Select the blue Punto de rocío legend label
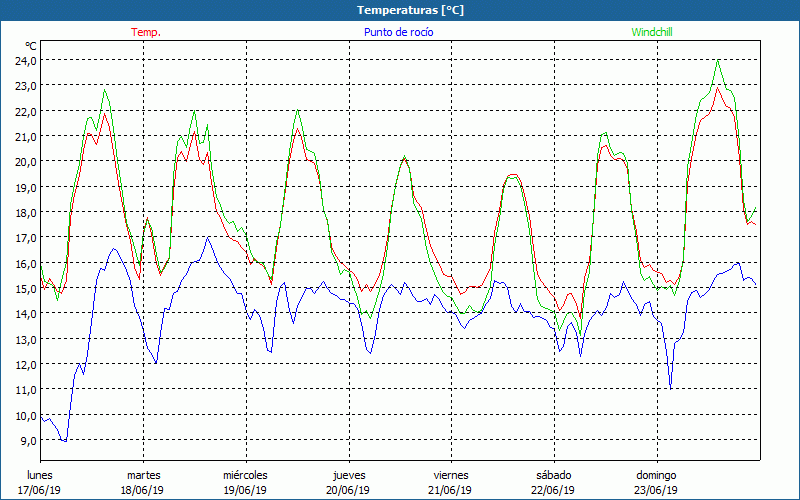The width and height of the screenshot is (800, 500). 398,32
